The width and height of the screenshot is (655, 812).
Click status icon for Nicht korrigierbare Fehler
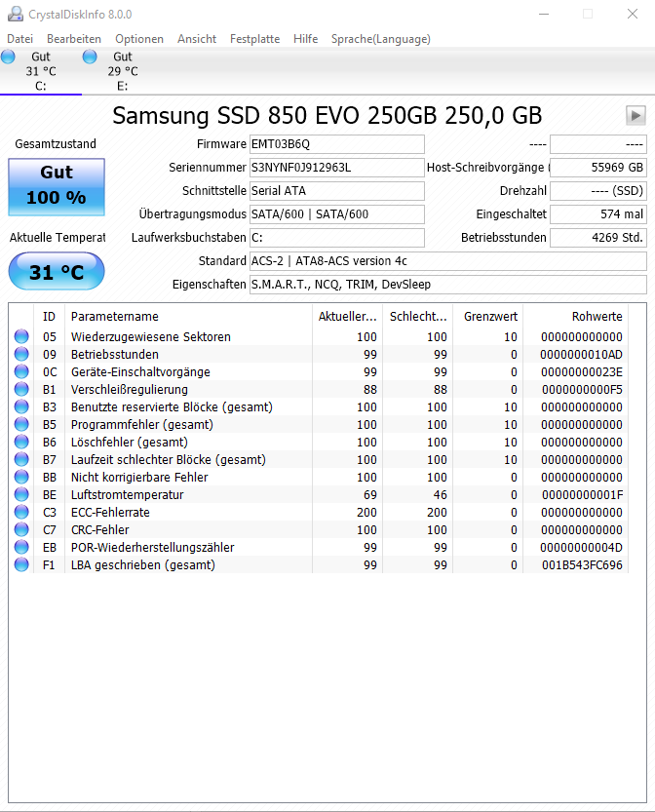point(21,478)
